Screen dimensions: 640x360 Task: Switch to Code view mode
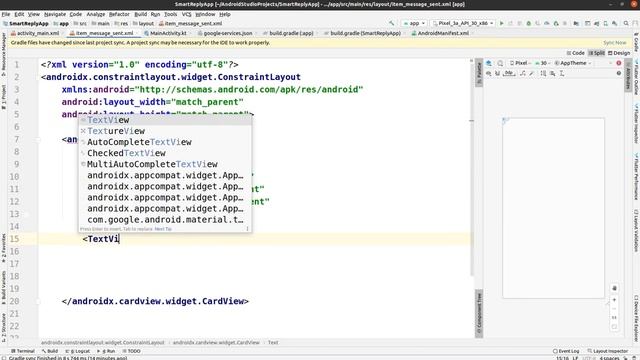(576, 53)
